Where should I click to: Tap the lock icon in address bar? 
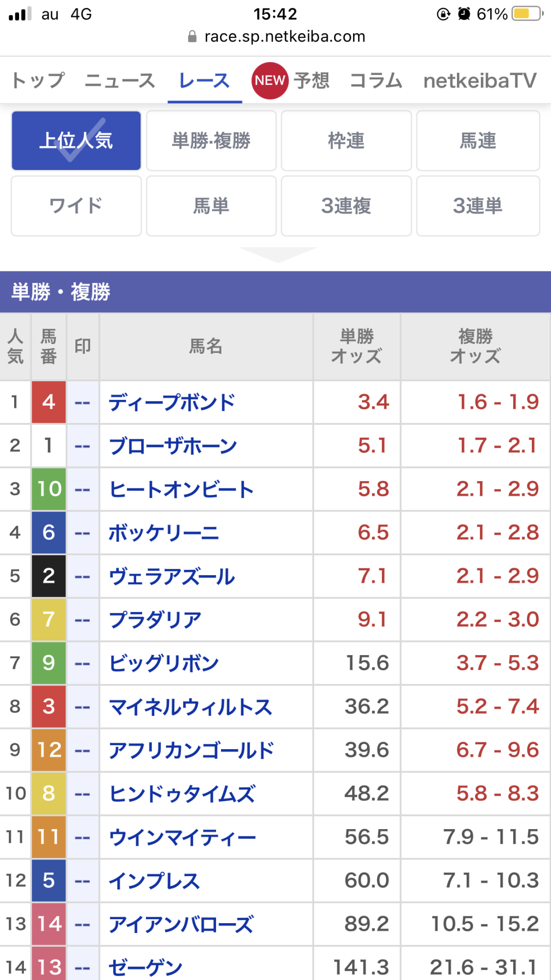tap(192, 37)
